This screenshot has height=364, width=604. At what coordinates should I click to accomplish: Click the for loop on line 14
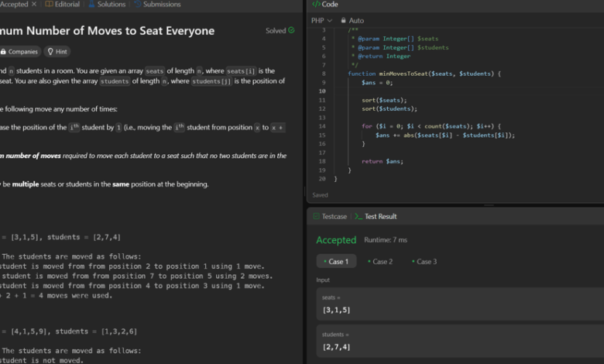tap(431, 126)
